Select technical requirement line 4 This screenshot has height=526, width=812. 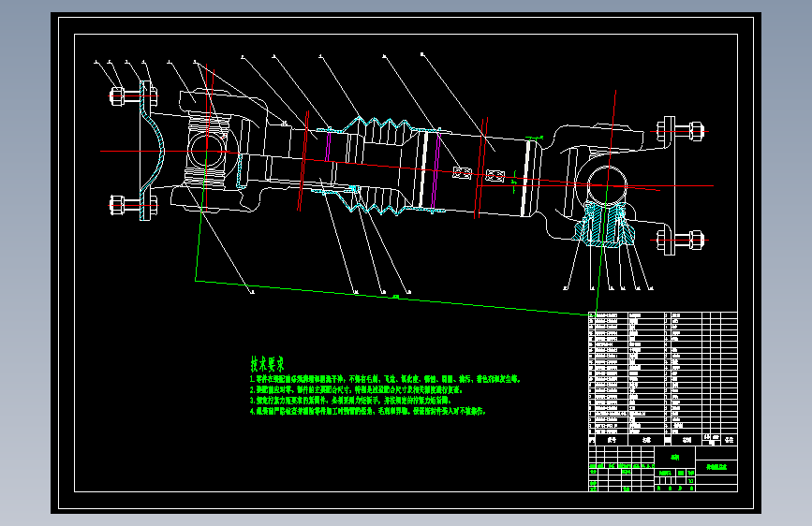368,411
